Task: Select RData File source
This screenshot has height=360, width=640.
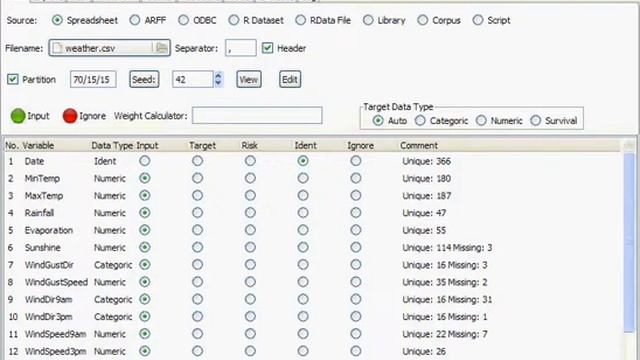Action: tap(300, 20)
